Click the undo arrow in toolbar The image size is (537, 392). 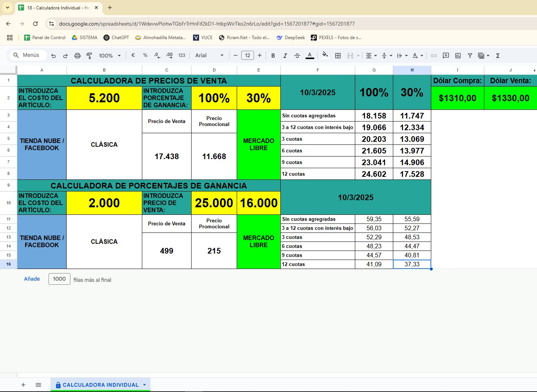tap(53, 56)
